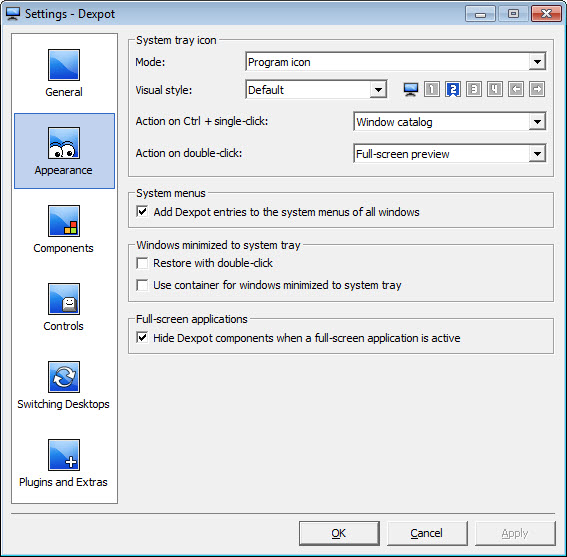Enable Restore with double-click checkbox
Image resolution: width=567 pixels, height=557 pixels.
pyautogui.click(x=142, y=263)
